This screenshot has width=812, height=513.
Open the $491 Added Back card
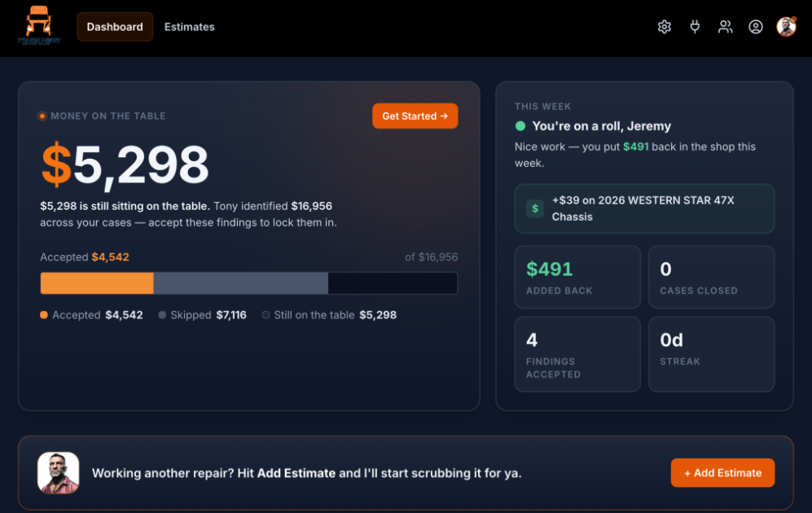577,277
